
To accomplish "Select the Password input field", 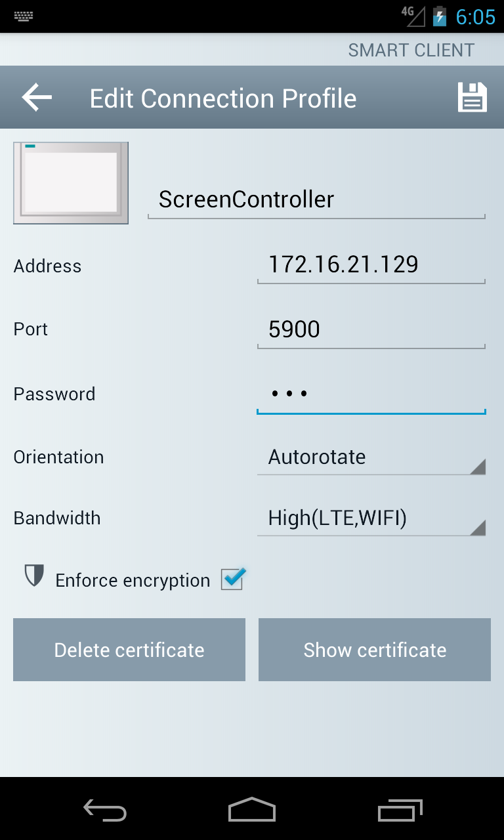I will tap(371, 394).
